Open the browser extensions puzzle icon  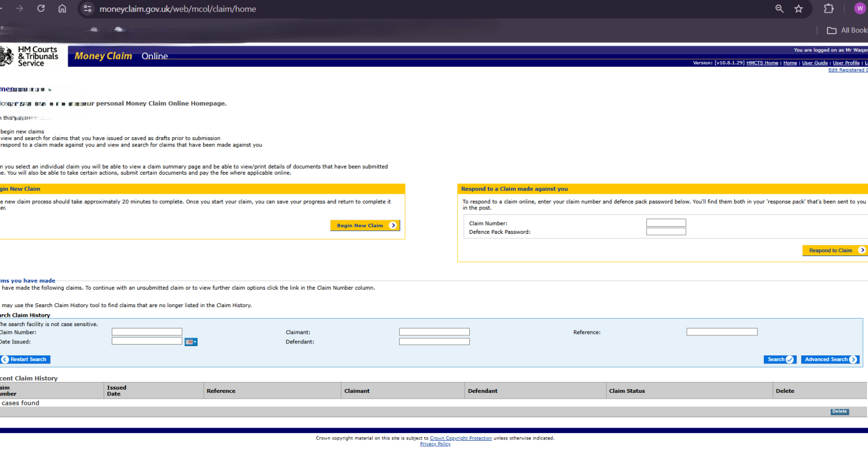click(828, 9)
